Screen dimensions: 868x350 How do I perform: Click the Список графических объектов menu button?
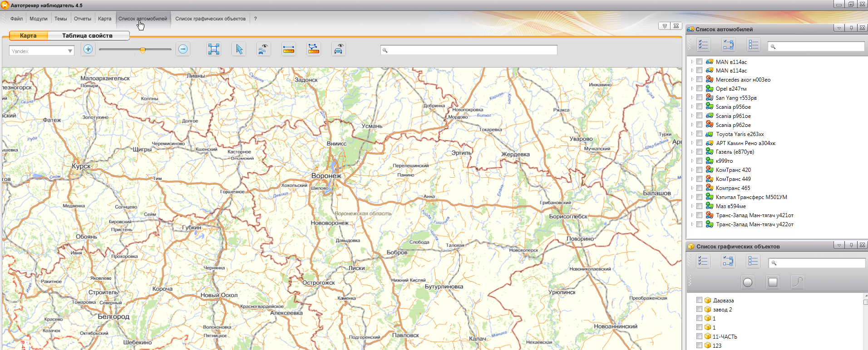211,19
